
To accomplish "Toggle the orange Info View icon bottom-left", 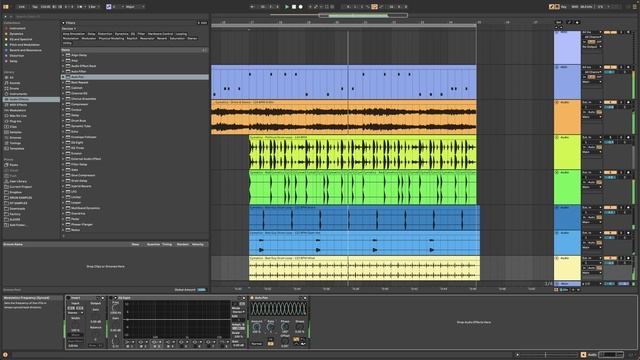I will coord(5,355).
